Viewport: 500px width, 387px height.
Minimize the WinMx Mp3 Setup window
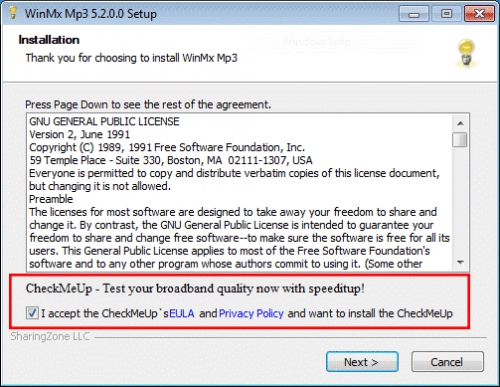pos(414,14)
